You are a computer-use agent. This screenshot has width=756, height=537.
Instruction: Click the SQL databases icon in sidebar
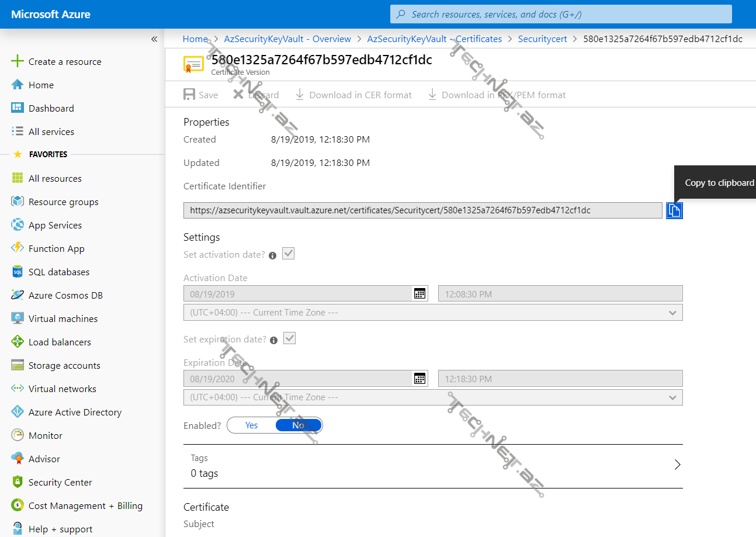point(18,272)
